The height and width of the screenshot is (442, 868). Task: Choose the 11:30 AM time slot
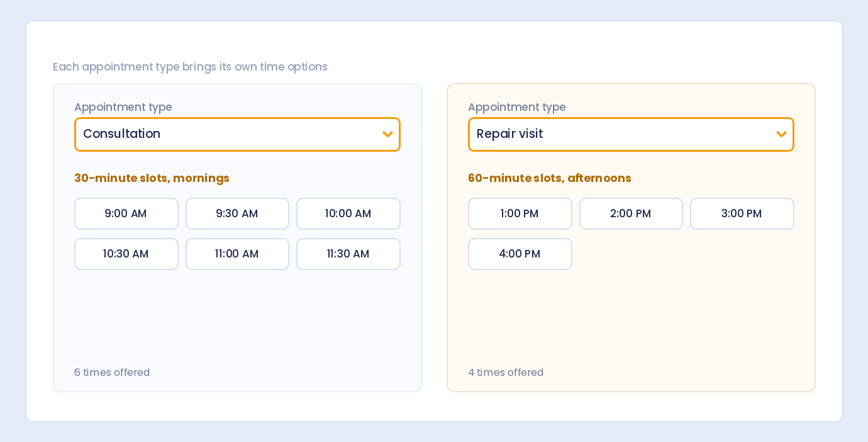(348, 254)
